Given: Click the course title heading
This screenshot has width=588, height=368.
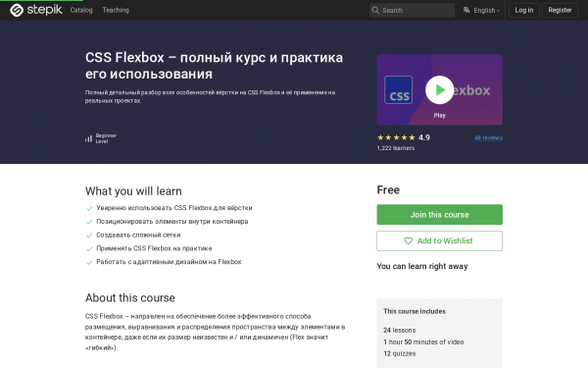Looking at the screenshot, I should click(214, 66).
